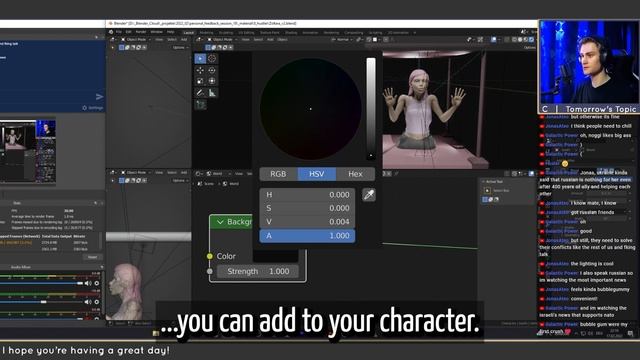Open the Scene icon in the node editor breadcrumb
The image size is (640, 360).
click(200, 184)
